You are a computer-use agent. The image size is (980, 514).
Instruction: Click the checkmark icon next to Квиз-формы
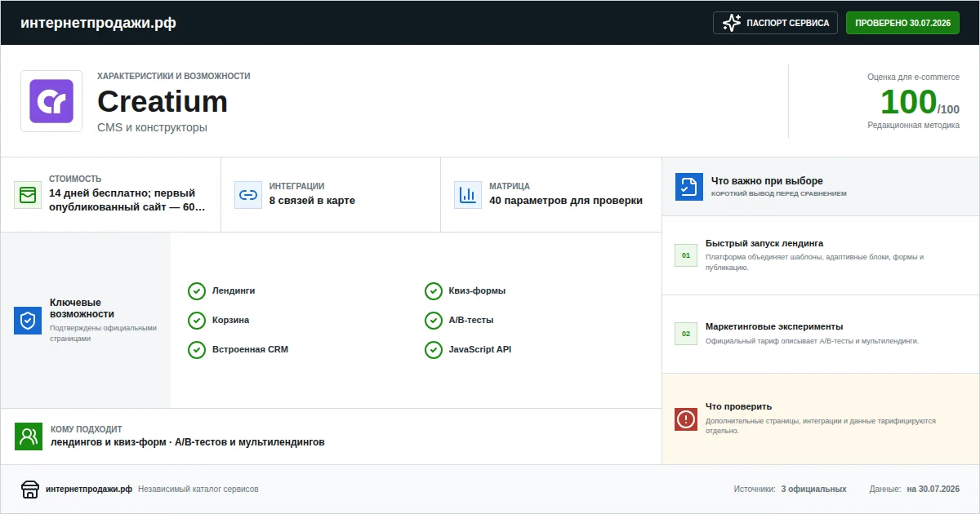(x=434, y=291)
